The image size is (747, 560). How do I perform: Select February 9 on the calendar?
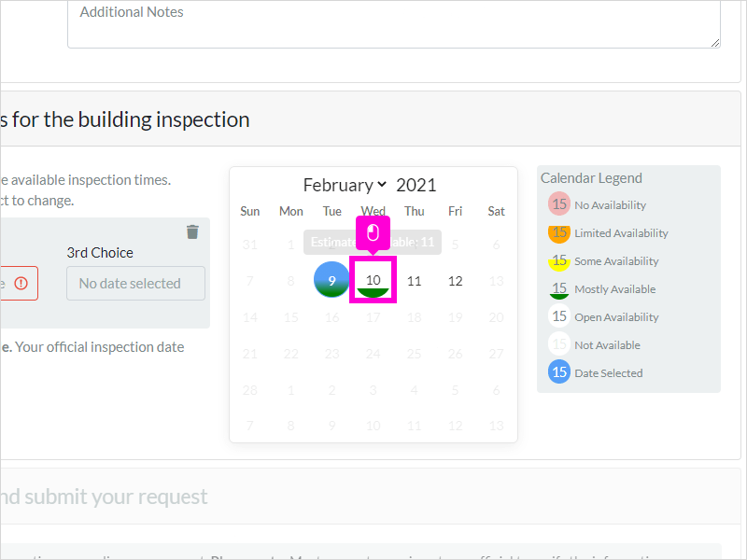(x=331, y=280)
